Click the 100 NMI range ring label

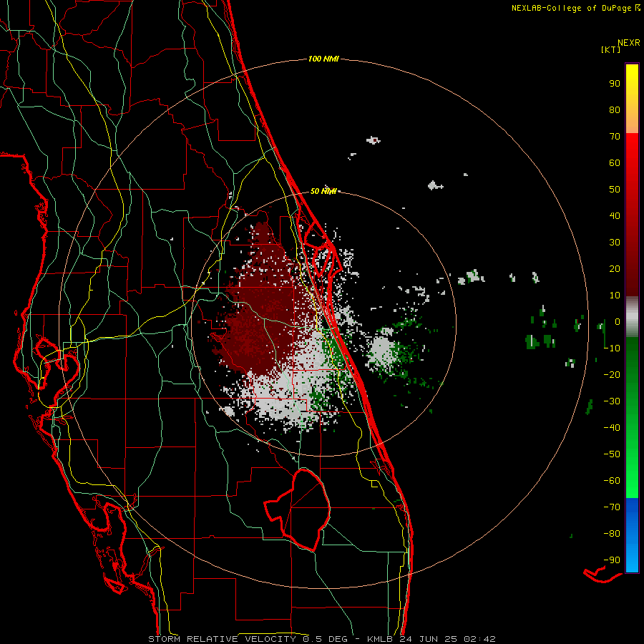323,59
